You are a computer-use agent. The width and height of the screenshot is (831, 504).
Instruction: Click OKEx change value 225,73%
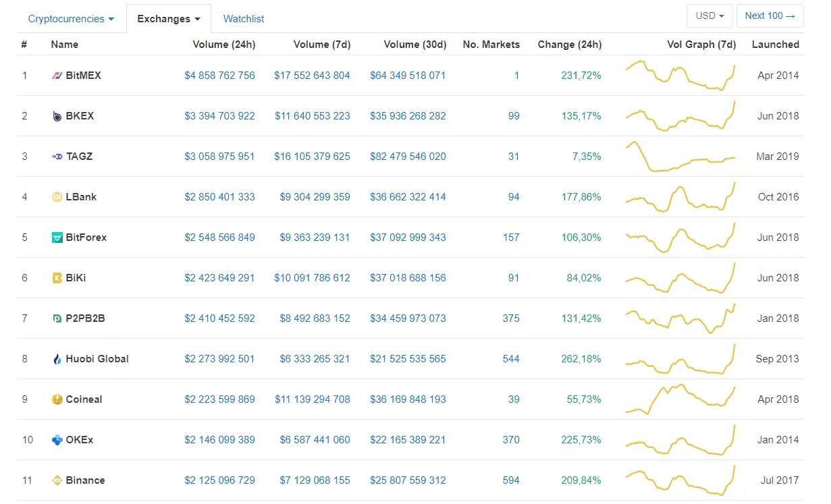click(581, 440)
